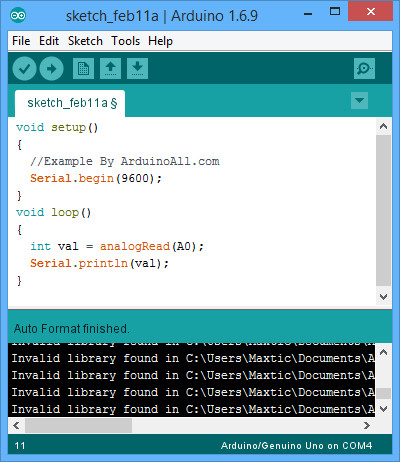Screen dimensions: 400x462
Task: Click the last 'Invalid library found' console line
Action: pyautogui.click(x=193, y=409)
